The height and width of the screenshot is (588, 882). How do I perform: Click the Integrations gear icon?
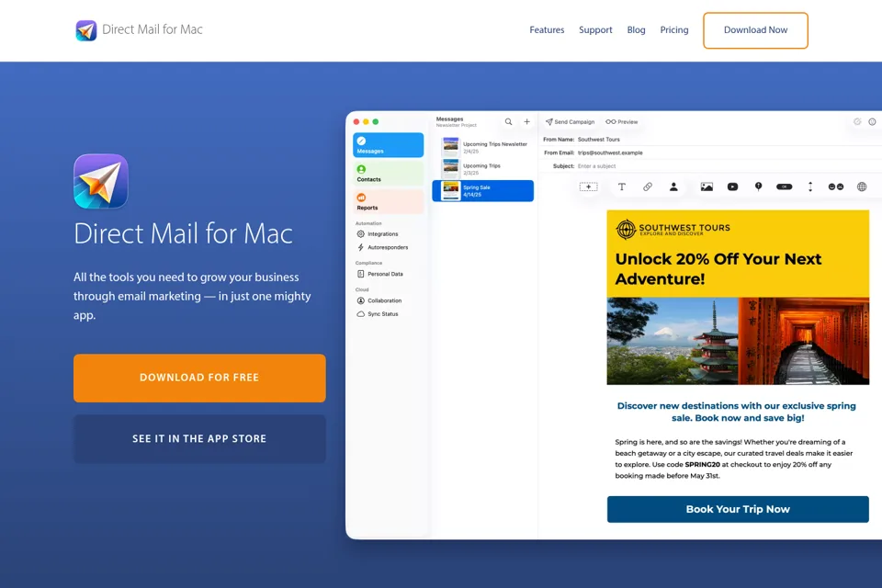pyautogui.click(x=360, y=234)
